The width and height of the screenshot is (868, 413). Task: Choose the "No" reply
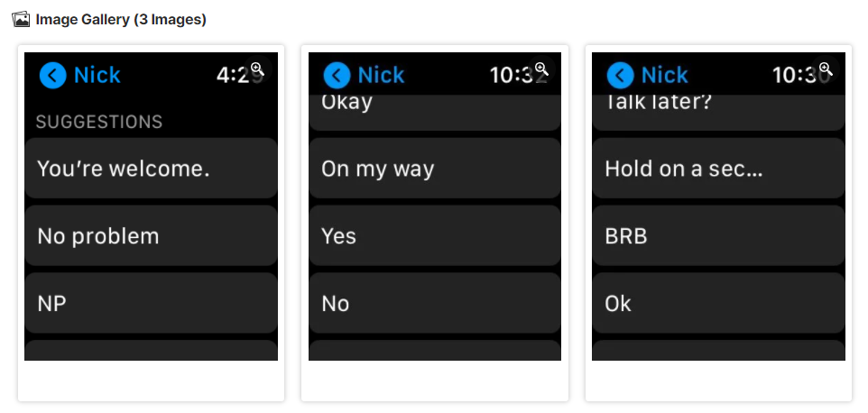click(435, 303)
